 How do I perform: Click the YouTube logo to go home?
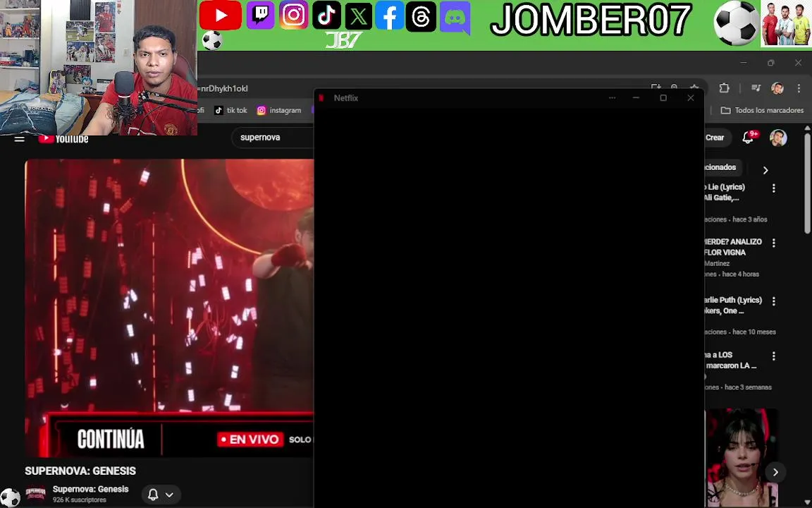(x=63, y=139)
